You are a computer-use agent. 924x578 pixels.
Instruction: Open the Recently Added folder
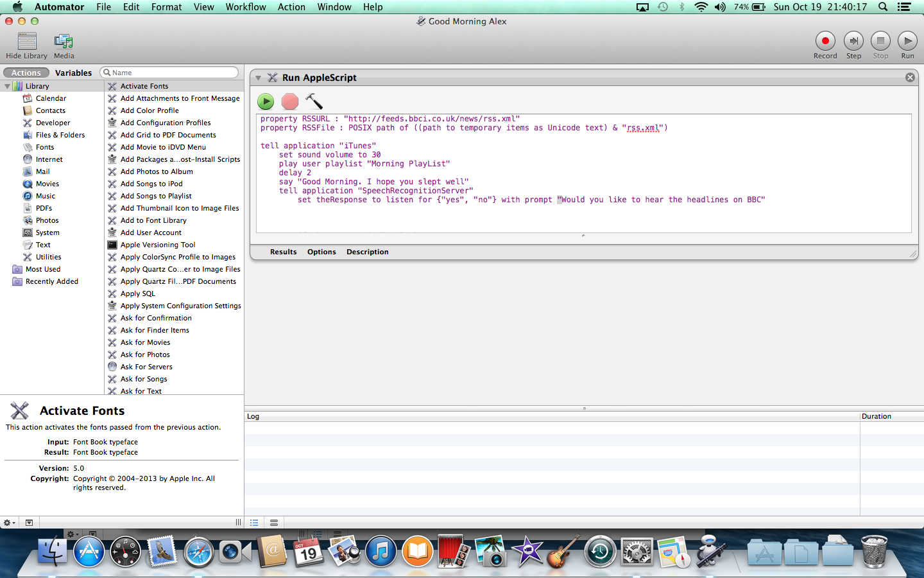(x=52, y=281)
